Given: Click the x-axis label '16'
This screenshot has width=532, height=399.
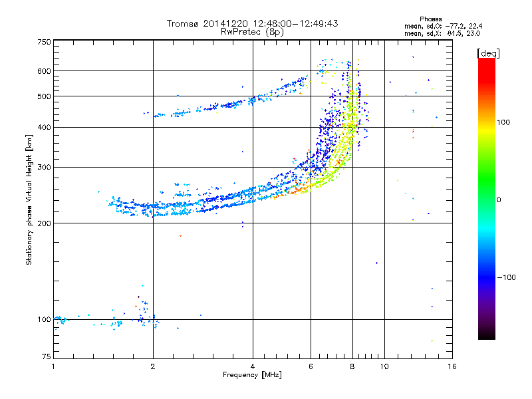Looking at the screenshot, I should (x=452, y=366).
